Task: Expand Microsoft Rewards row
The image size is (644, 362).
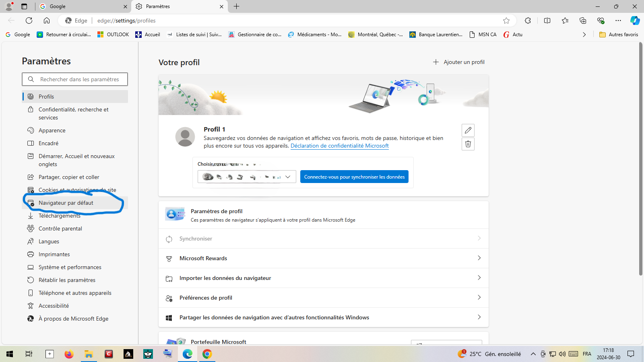Action: 324,258
